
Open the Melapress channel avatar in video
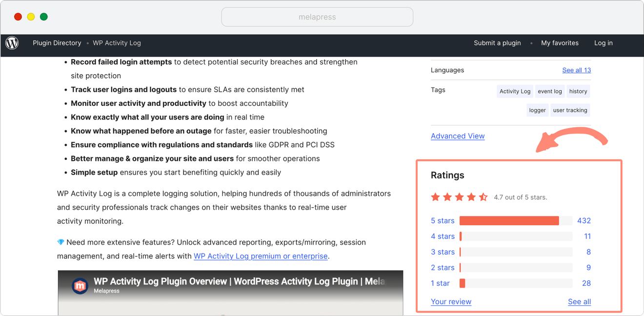[80, 286]
